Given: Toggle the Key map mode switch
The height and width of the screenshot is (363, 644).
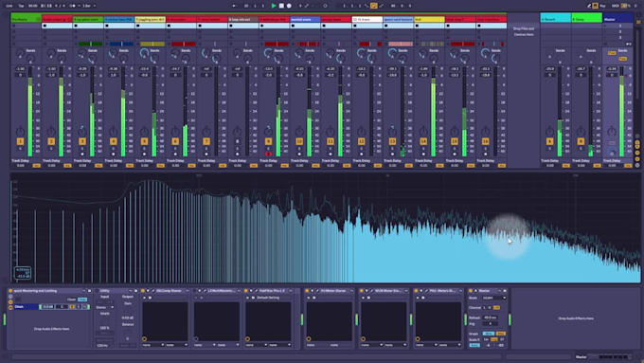Looking at the screenshot, I should click(602, 6).
